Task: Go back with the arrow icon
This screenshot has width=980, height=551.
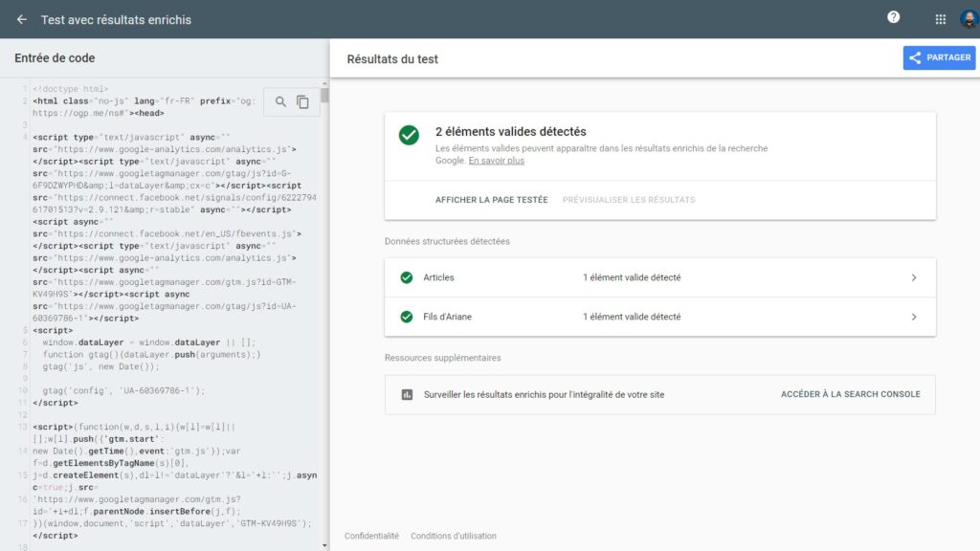Action: click(22, 19)
